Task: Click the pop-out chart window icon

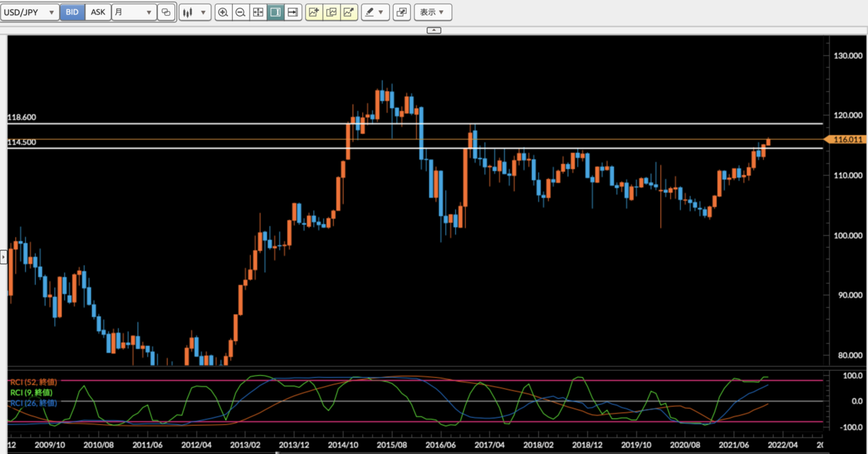Action: (x=402, y=12)
